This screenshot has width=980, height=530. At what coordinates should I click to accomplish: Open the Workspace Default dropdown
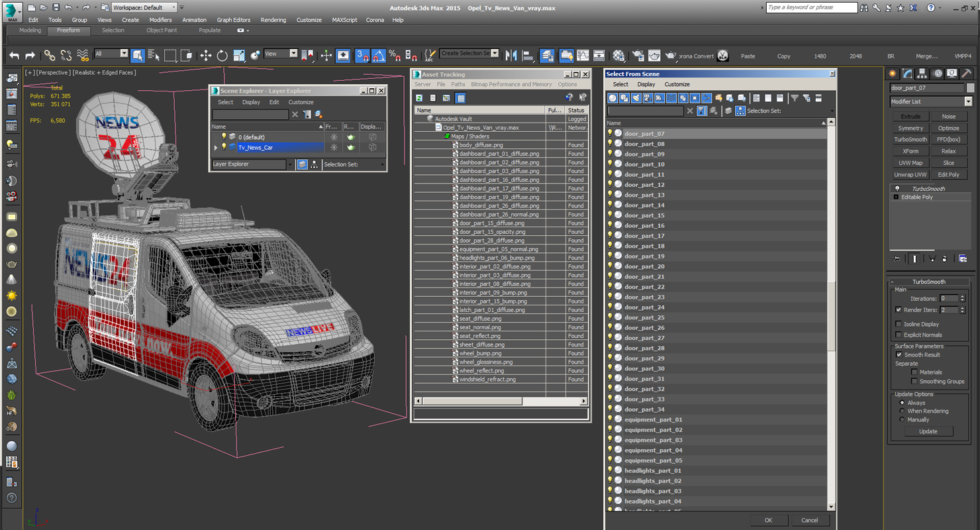tap(144, 7)
